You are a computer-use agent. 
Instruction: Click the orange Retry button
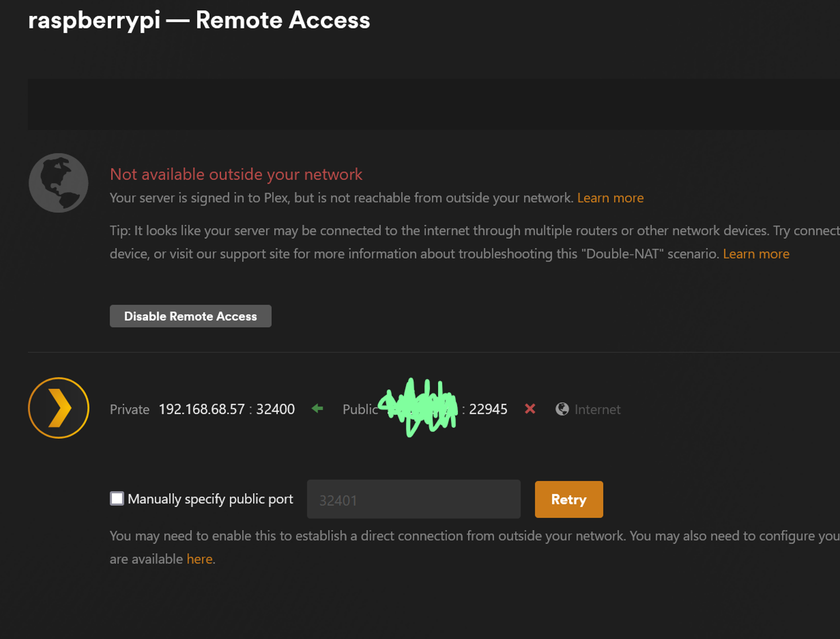[569, 499]
